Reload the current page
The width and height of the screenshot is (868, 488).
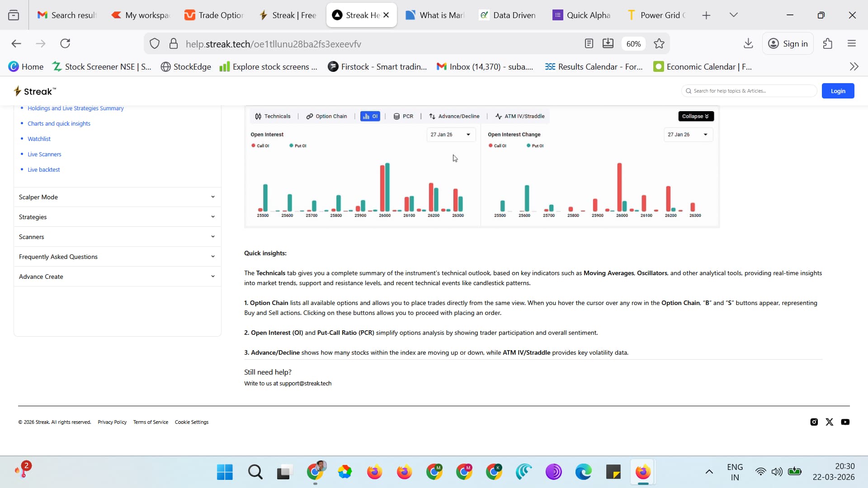65,44
